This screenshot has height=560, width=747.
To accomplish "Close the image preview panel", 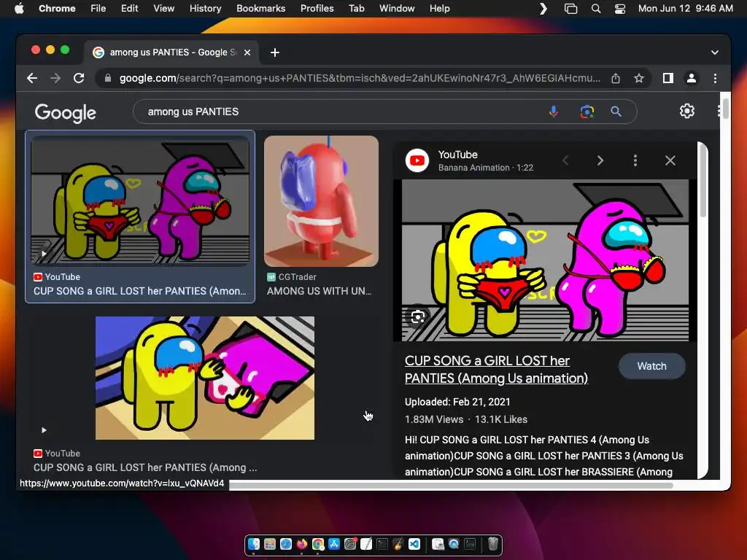I will coord(670,160).
